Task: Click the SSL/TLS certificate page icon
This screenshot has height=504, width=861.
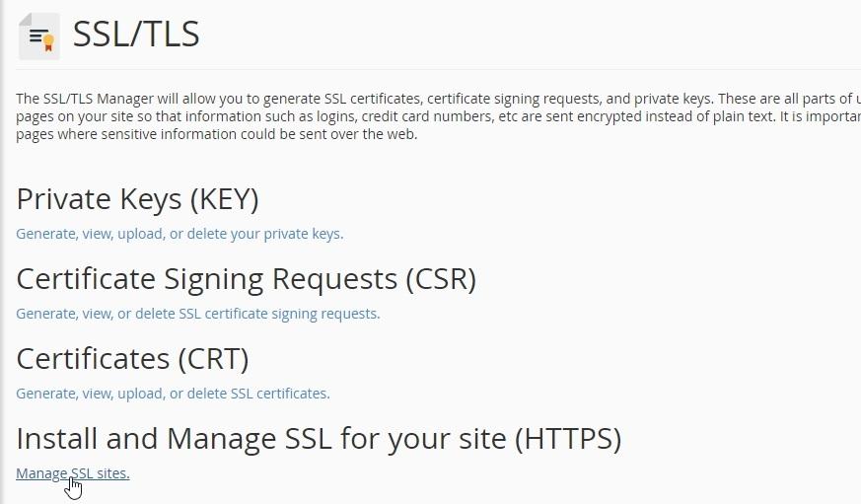Action: (38, 36)
